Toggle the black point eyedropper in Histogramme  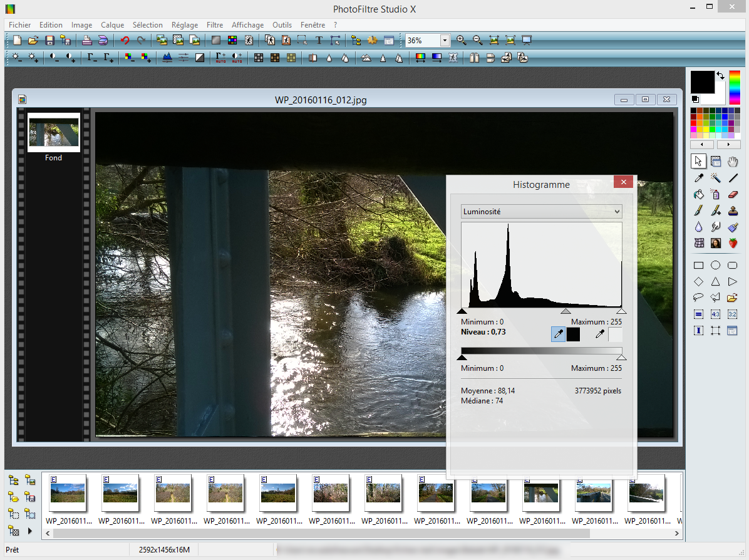coord(557,334)
